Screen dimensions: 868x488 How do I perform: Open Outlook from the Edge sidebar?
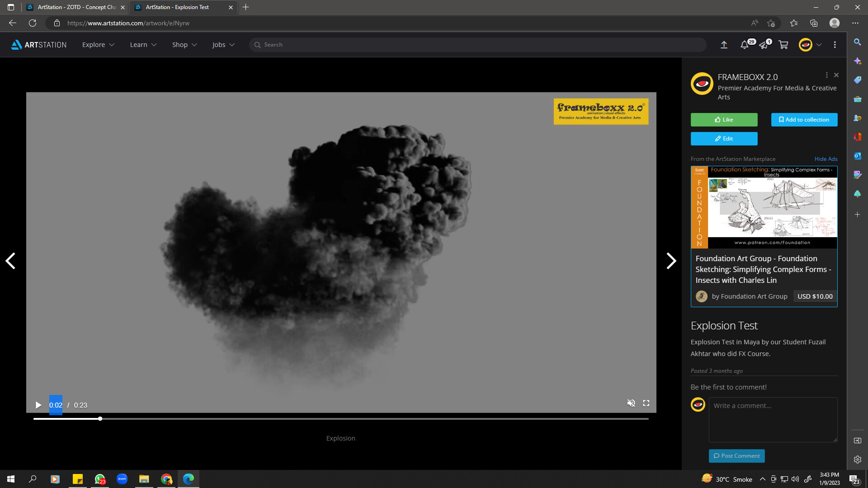857,157
